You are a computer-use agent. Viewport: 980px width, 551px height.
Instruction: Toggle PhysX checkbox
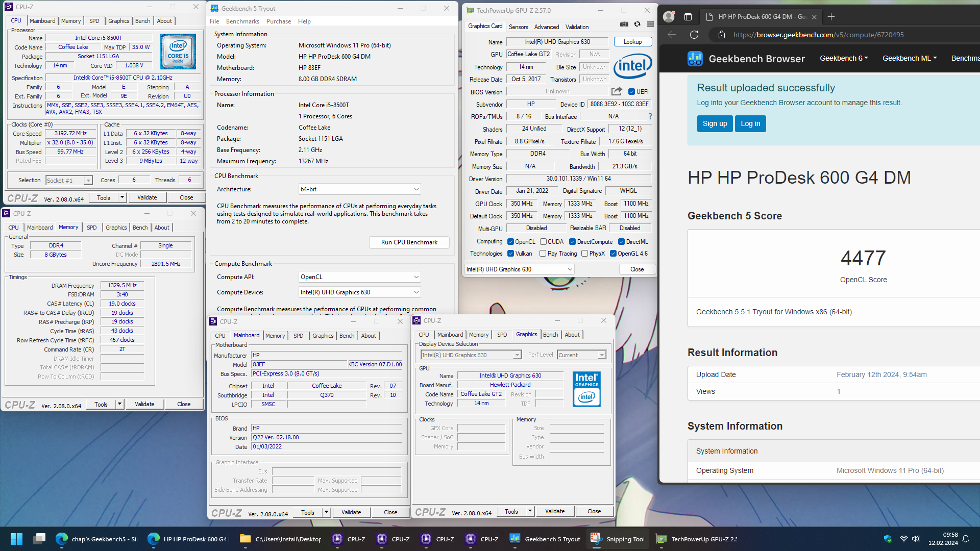point(585,254)
